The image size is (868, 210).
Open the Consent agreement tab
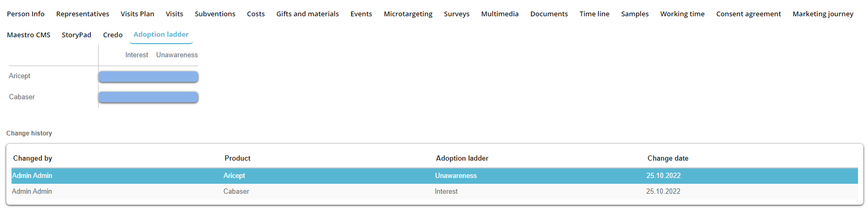[748, 14]
